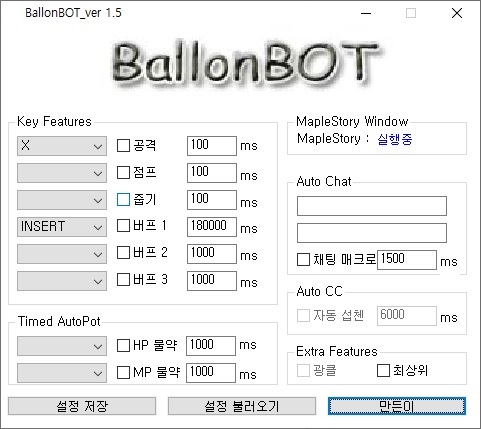
Task: Open the 버프 3 key dropdown
Action: pos(62,281)
